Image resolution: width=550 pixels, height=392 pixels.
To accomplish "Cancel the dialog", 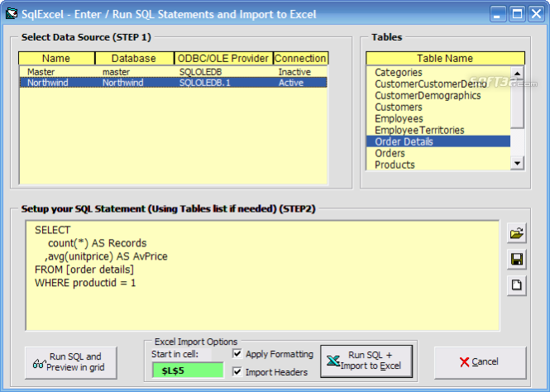I will [480, 362].
